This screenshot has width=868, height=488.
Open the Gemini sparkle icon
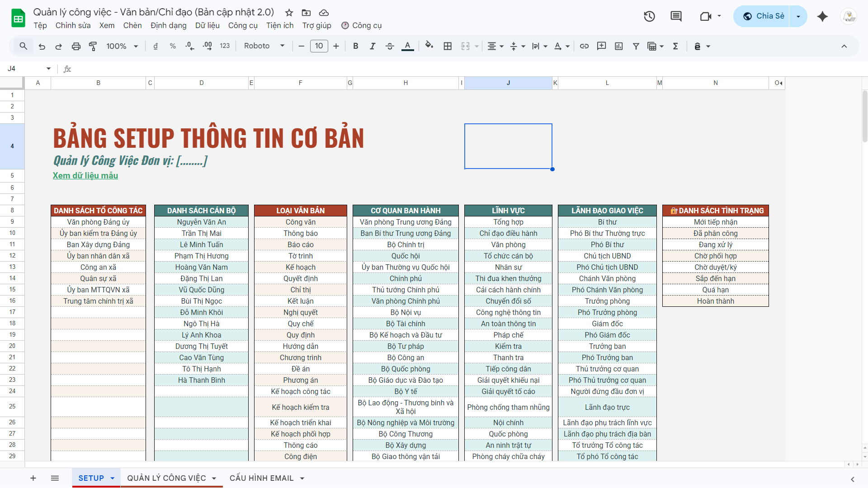click(x=822, y=16)
